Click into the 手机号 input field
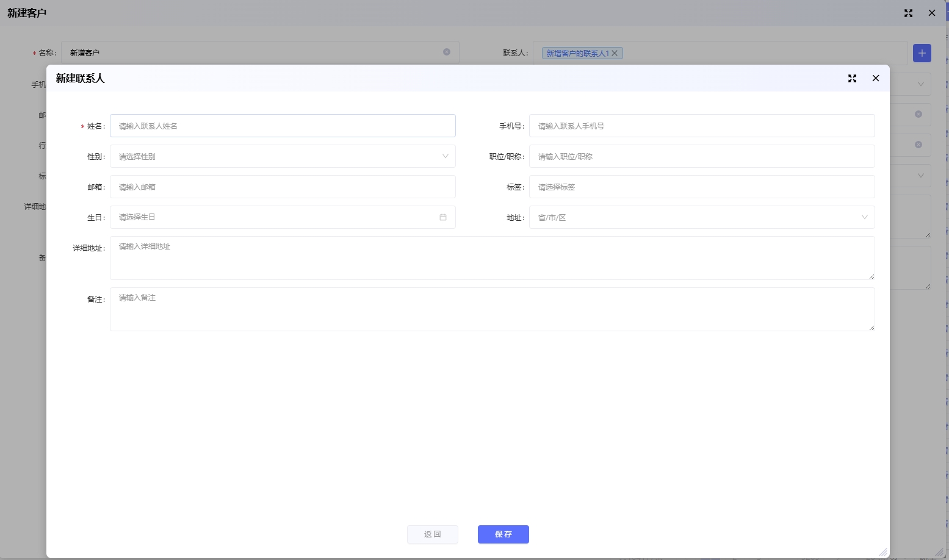Viewport: 949px width, 560px height. click(x=701, y=126)
